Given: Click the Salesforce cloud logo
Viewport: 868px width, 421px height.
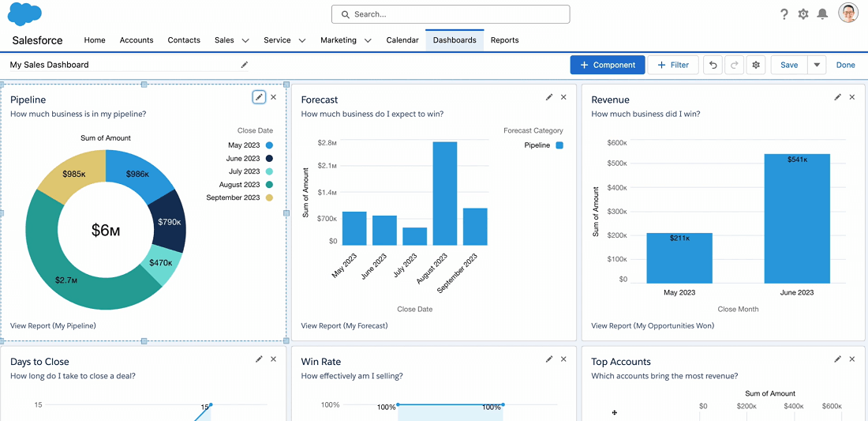Looking at the screenshot, I should (x=25, y=14).
